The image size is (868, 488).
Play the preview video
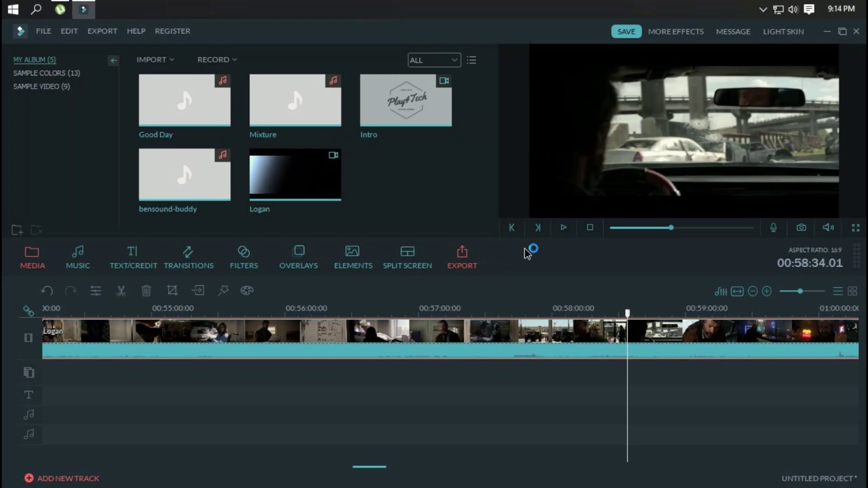coord(564,228)
